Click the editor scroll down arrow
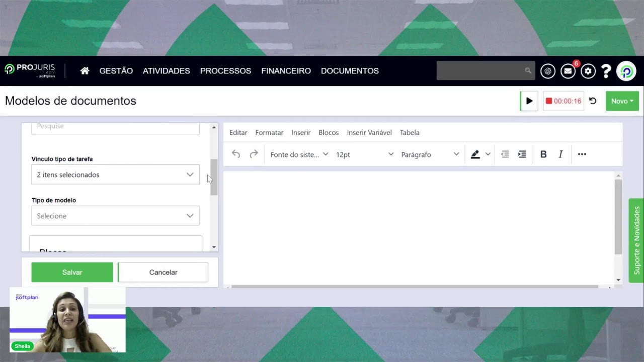The width and height of the screenshot is (644, 362). point(618,280)
